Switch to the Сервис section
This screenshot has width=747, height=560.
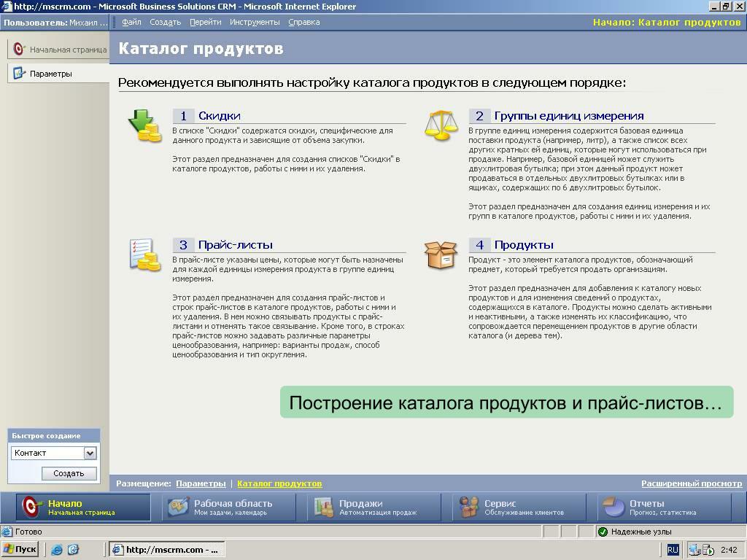(519, 507)
